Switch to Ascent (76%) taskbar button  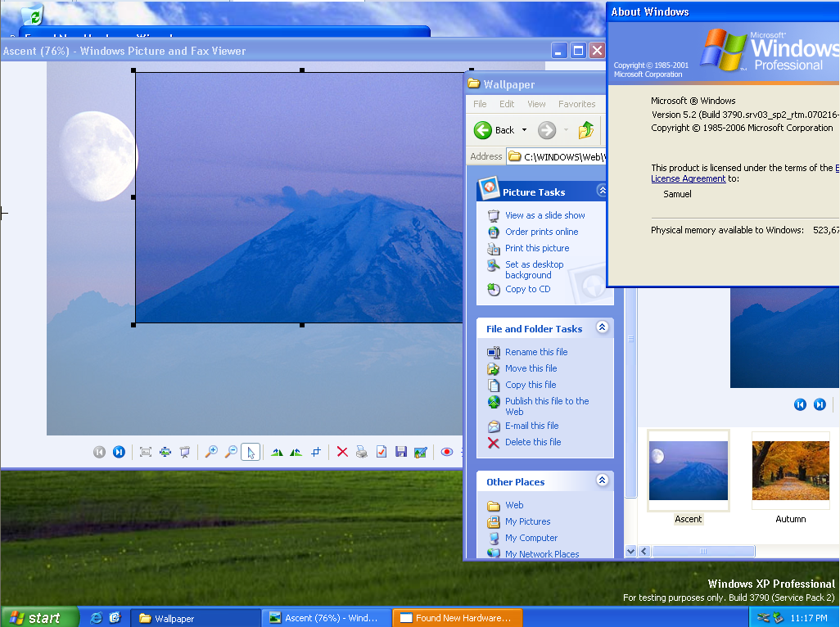coord(327,618)
